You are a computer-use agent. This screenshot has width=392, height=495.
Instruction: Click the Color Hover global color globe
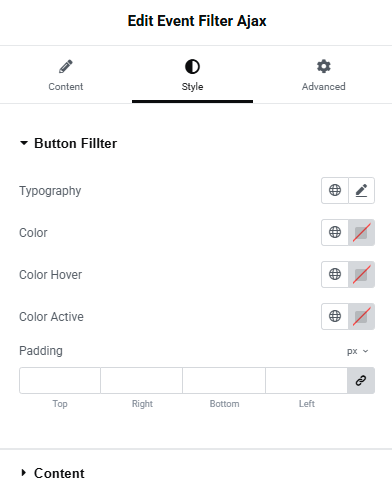point(335,274)
